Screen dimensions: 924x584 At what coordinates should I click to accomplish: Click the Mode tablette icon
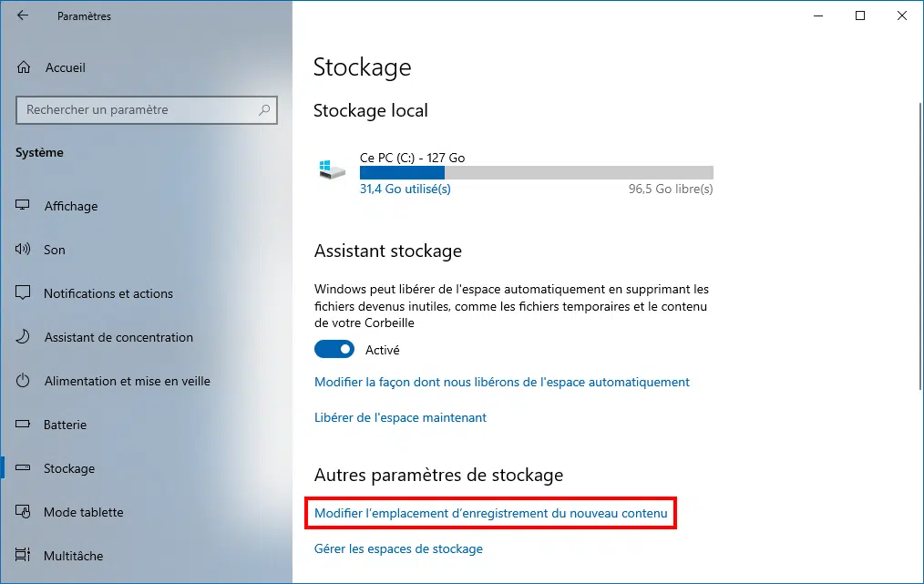click(x=23, y=511)
